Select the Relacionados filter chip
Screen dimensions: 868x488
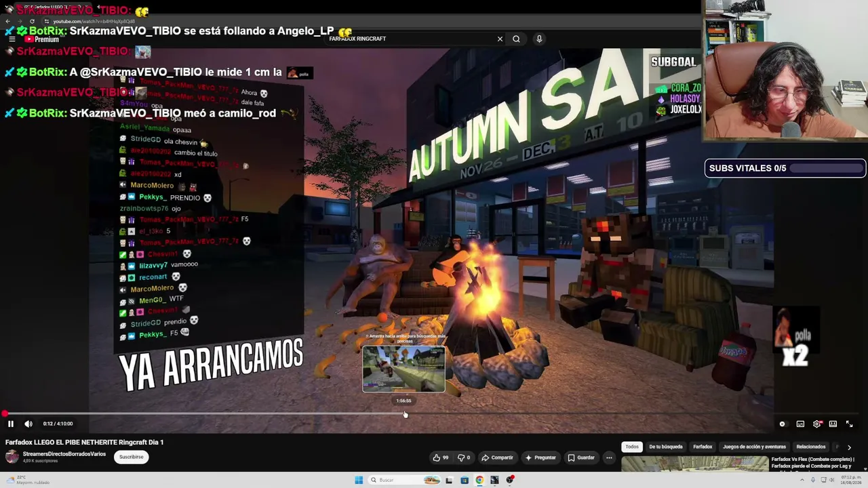(811, 447)
